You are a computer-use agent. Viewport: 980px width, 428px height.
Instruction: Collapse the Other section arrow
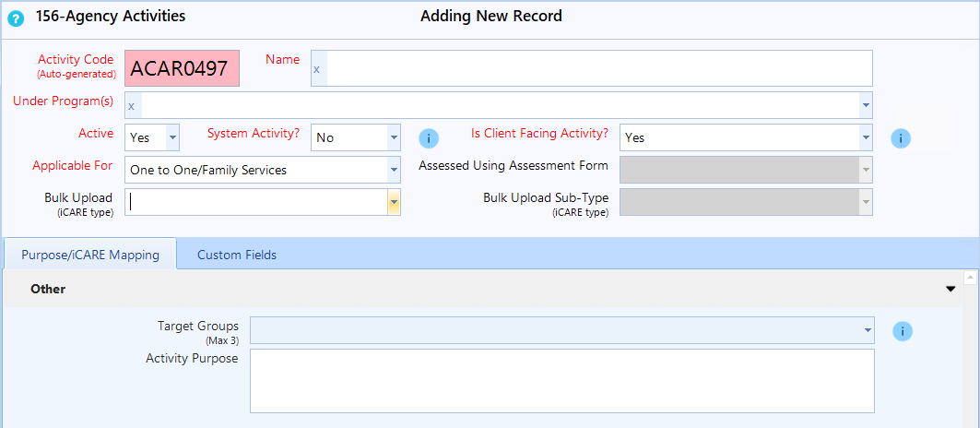[x=950, y=289]
